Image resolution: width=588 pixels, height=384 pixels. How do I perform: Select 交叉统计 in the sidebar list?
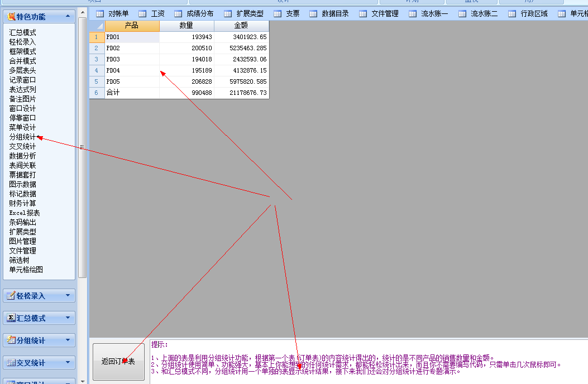[x=23, y=146]
